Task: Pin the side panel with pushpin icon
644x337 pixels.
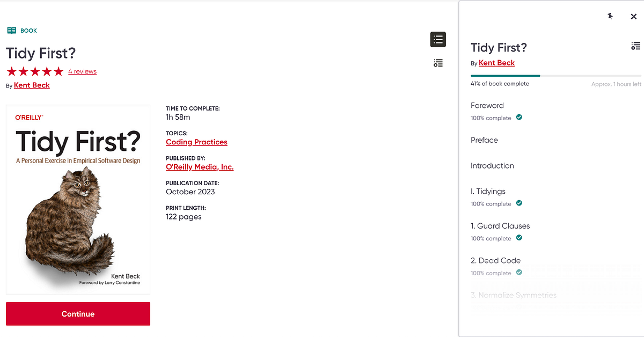Action: pyautogui.click(x=610, y=16)
